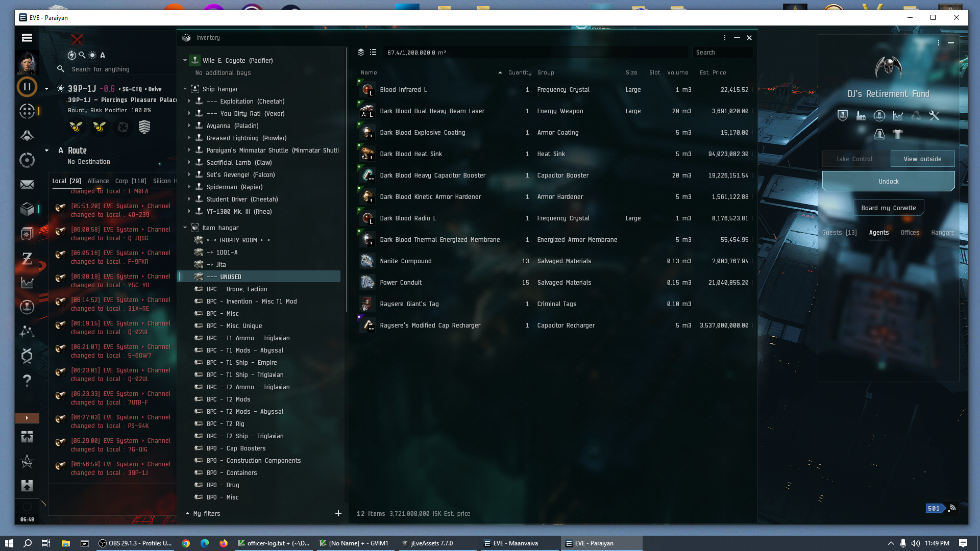Click the inventory stack layers icon
This screenshot has width=980, height=551.
point(361,52)
